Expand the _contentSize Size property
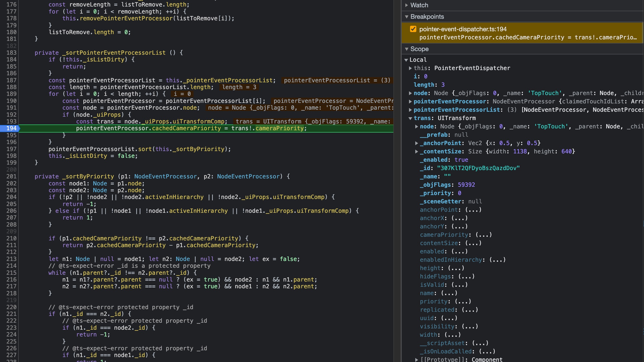The width and height of the screenshot is (644, 362). pyautogui.click(x=417, y=152)
